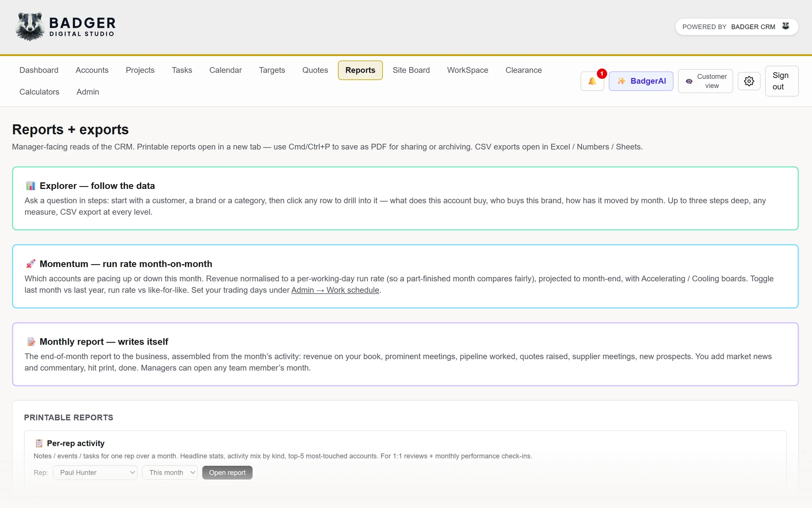Follow the Admin → Work schedule link
Viewport: 812px width, 508px height.
[335, 290]
